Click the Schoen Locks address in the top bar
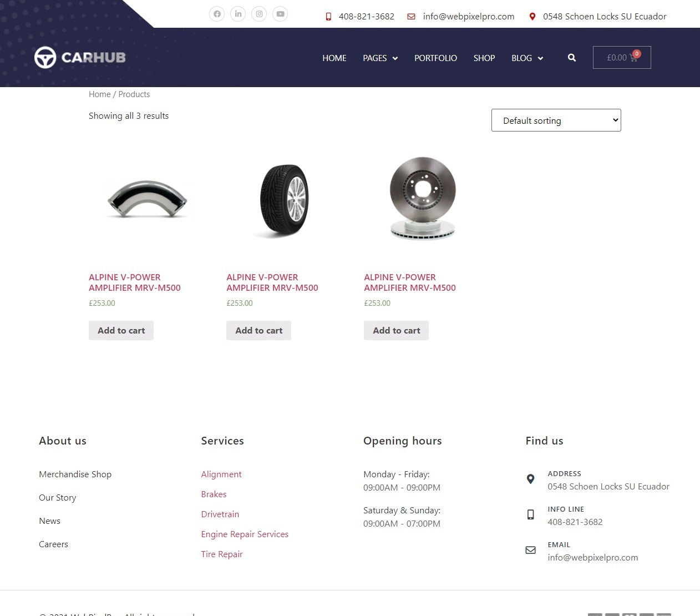Screen dimensions: 700x616 tap(605, 17)
